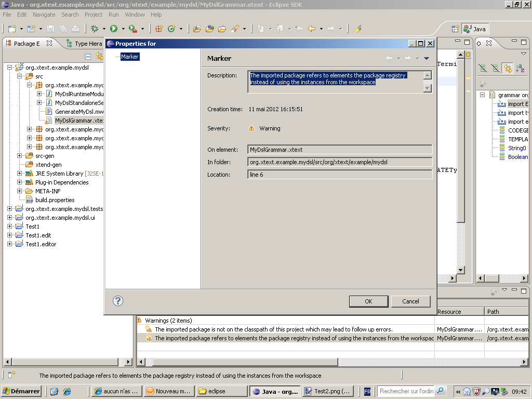Click the New Java Class icon
532x399 pixels.
[171, 29]
